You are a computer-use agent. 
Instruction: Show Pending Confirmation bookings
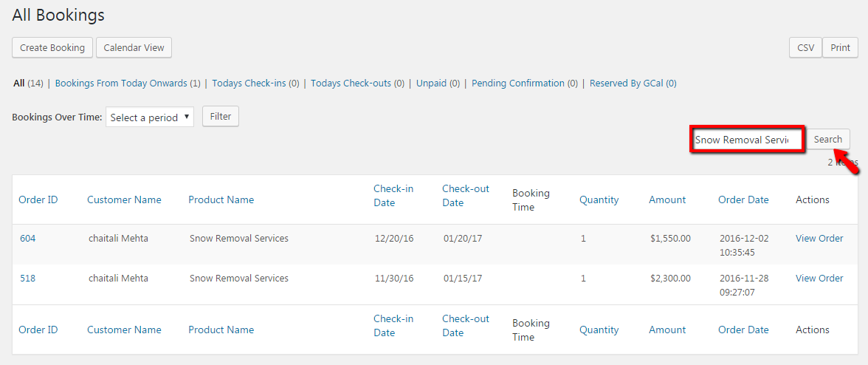518,83
